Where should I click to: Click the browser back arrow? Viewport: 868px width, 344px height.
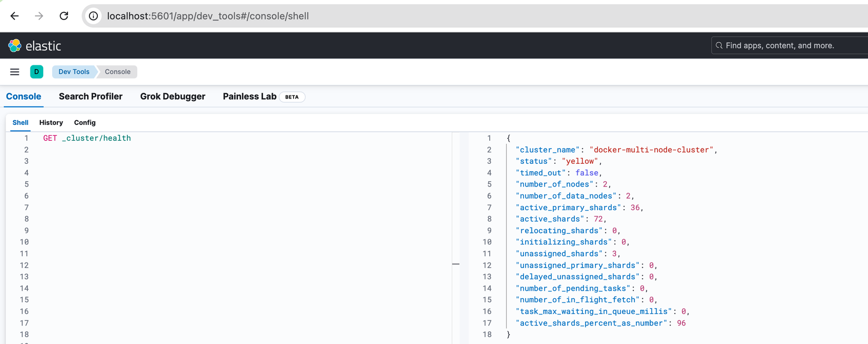coord(15,16)
